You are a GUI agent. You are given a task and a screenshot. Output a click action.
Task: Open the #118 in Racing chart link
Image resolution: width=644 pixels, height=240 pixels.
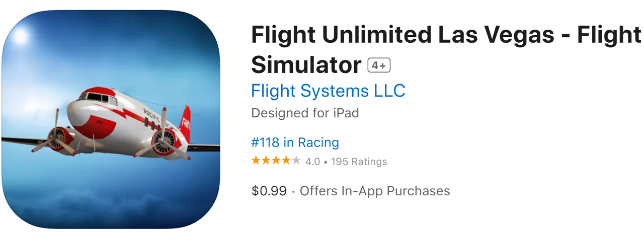pyautogui.click(x=295, y=142)
